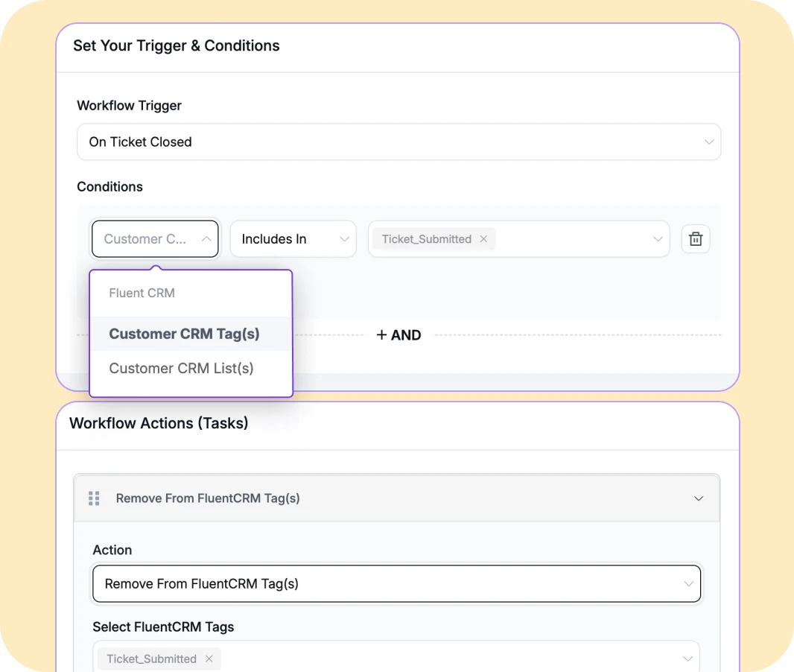Open the Includes In operator dropdown
794x672 pixels.
pos(293,238)
